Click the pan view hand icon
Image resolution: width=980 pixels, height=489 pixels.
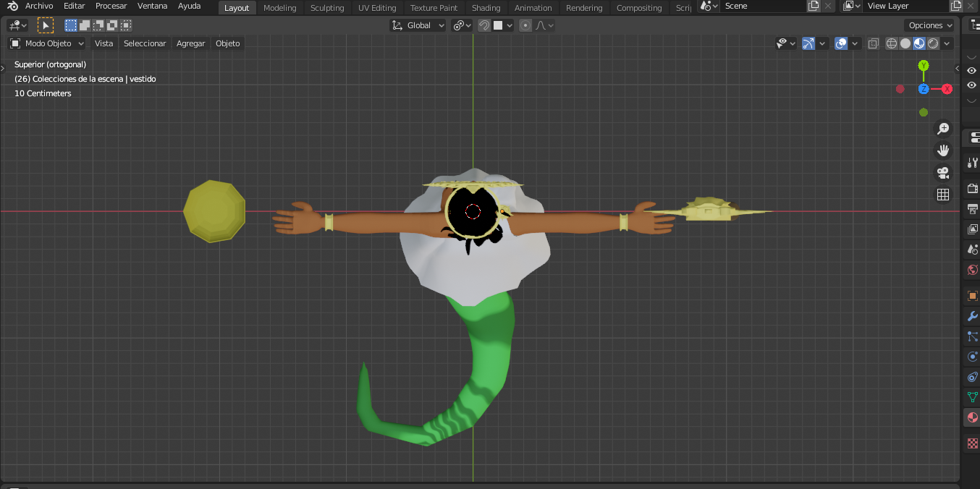pyautogui.click(x=943, y=150)
